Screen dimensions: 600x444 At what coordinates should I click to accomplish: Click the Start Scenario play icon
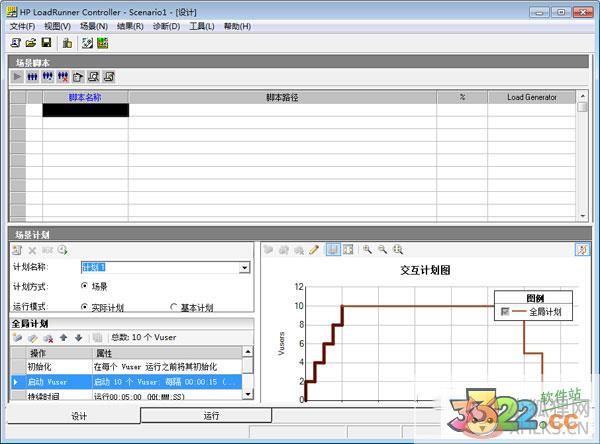click(17, 77)
